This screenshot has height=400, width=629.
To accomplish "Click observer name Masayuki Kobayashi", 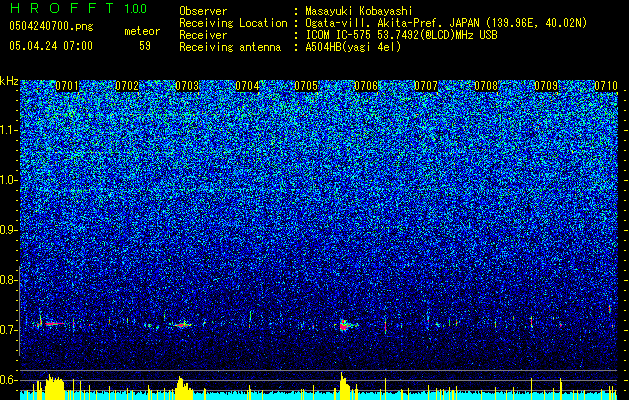I will click(x=359, y=11).
